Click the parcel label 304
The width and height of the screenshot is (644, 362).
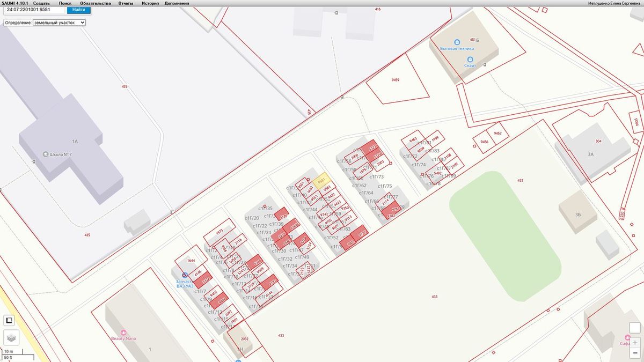click(598, 141)
